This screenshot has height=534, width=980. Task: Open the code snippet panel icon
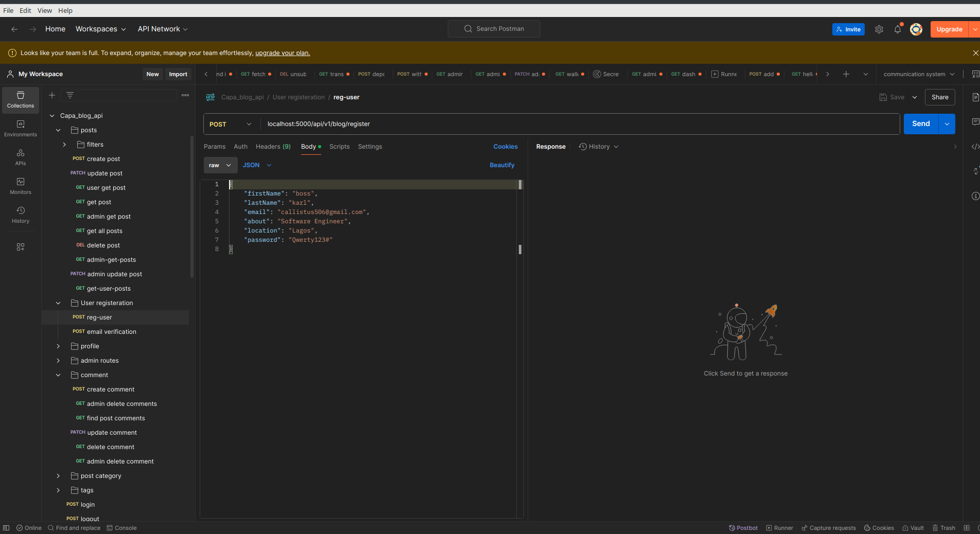point(975,147)
